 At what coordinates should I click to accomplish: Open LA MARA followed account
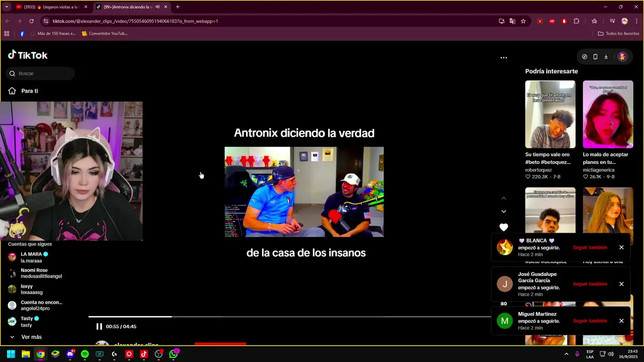34,257
